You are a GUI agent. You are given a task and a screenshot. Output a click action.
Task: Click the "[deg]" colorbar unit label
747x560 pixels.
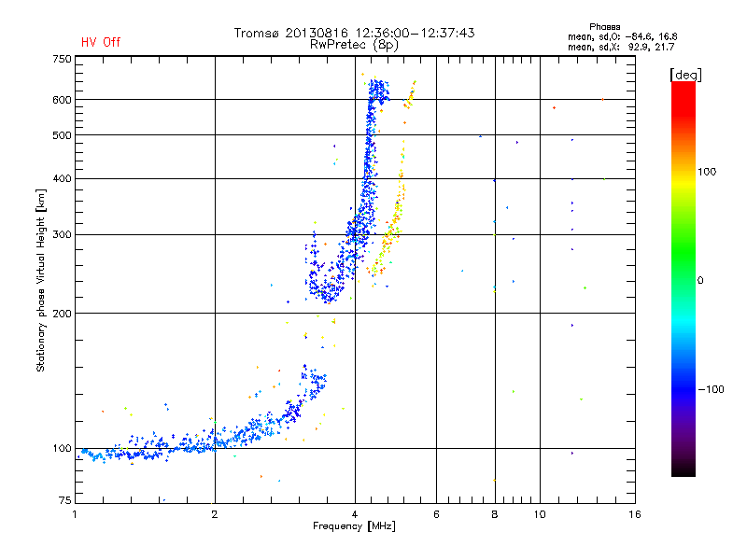(x=685, y=75)
